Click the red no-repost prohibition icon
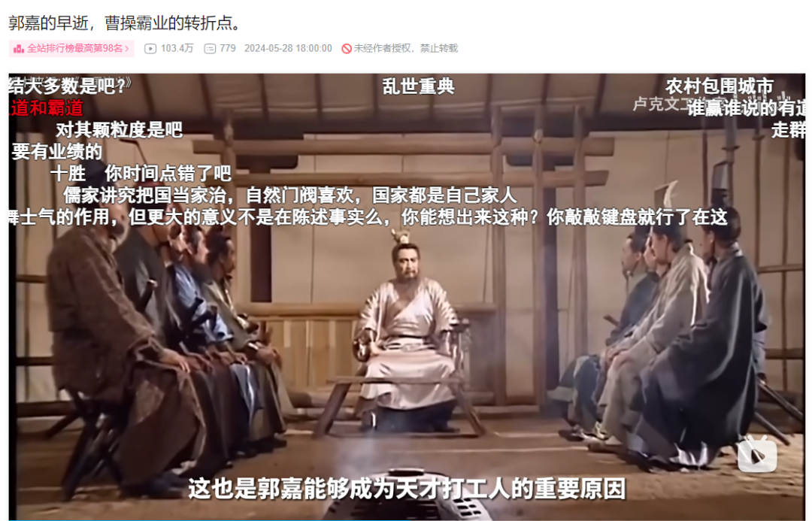 click(347, 49)
